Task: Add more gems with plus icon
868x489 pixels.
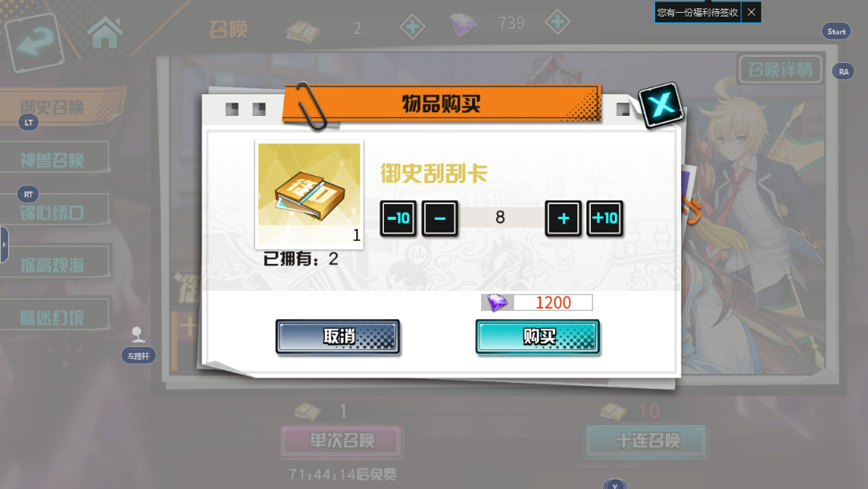Action: (x=557, y=22)
